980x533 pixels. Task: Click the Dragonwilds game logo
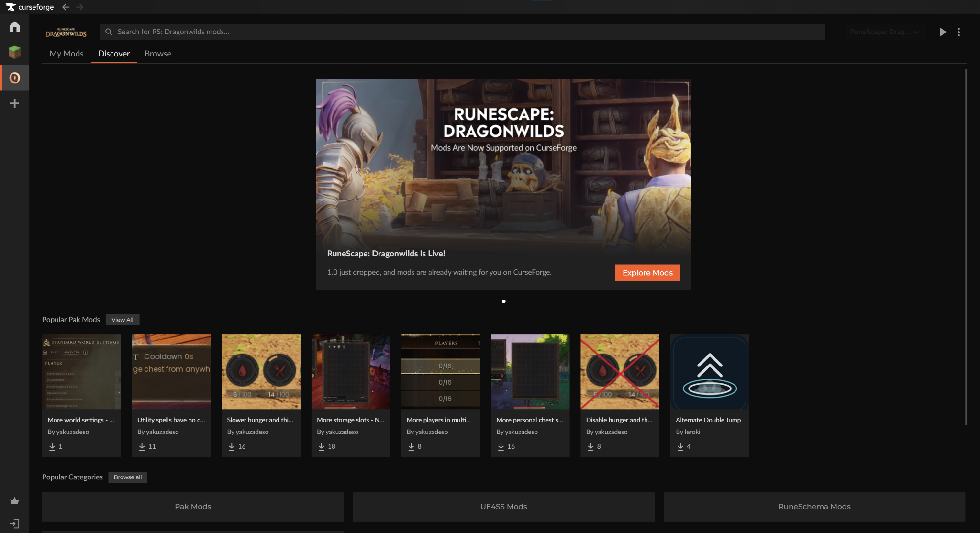[x=66, y=32]
